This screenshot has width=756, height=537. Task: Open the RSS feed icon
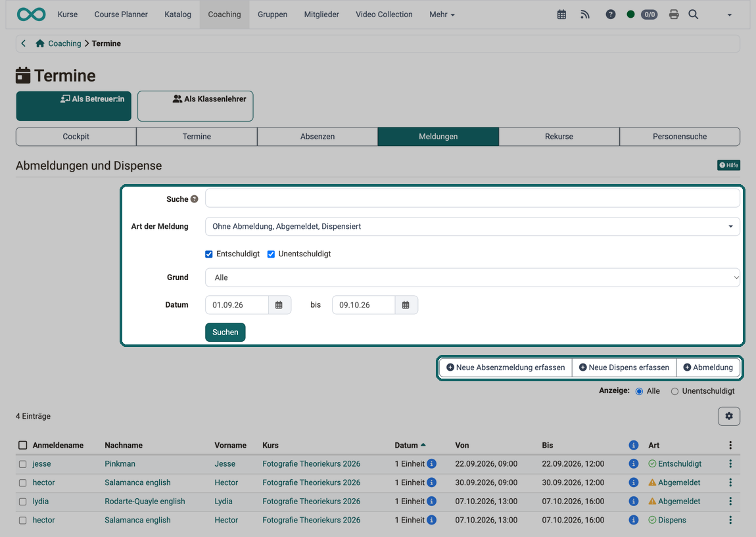585,14
